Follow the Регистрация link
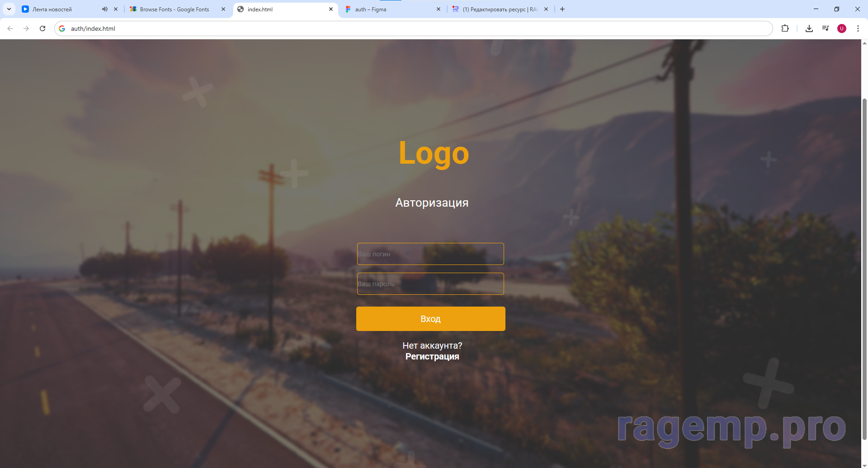This screenshot has width=868, height=468. coord(432,357)
